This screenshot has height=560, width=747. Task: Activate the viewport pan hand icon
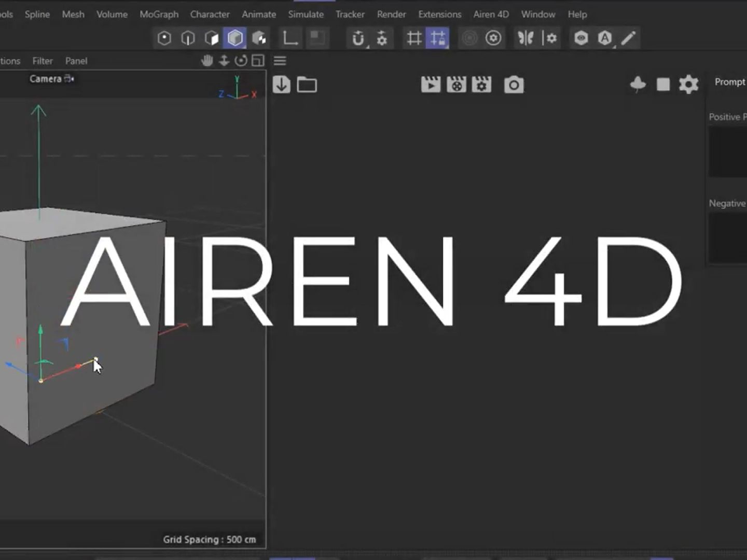pyautogui.click(x=207, y=61)
